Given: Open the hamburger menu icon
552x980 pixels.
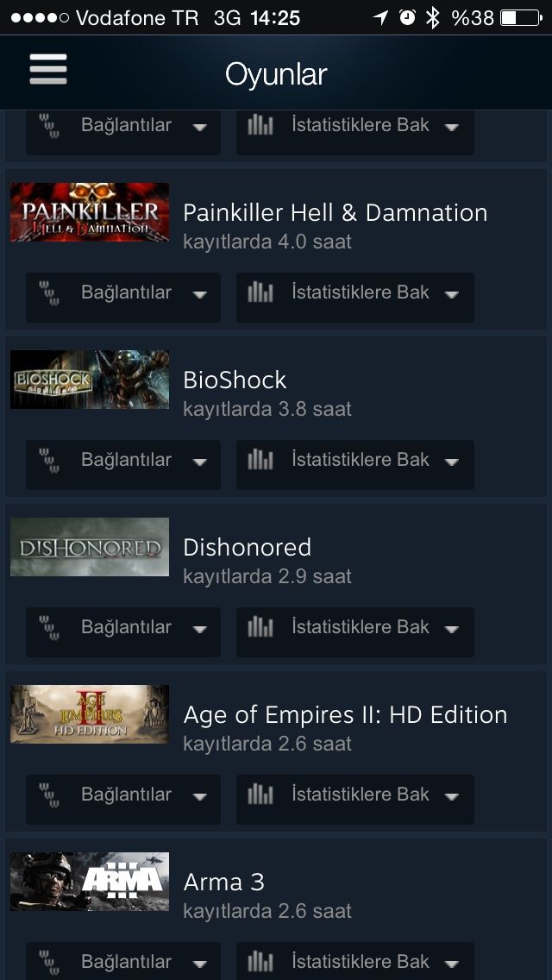Looking at the screenshot, I should (48, 69).
